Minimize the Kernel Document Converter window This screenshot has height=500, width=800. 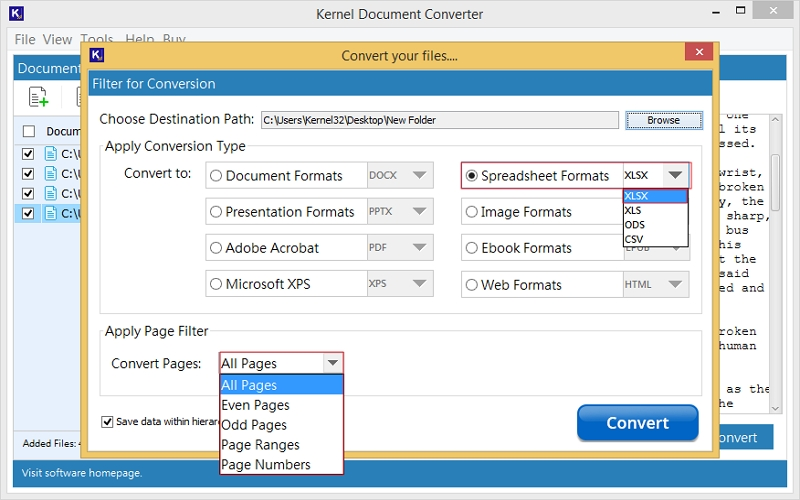tap(716, 11)
